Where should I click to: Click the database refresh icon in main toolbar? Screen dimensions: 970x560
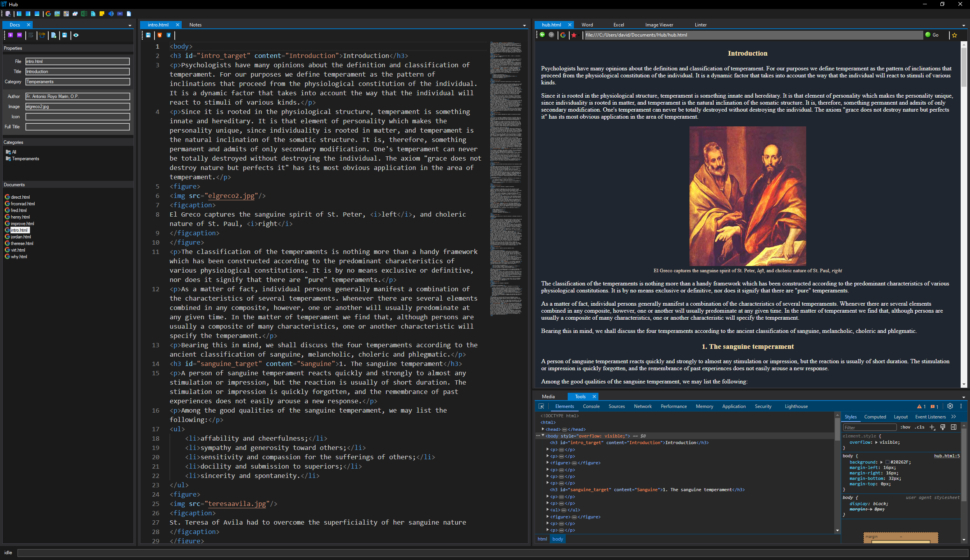[8, 14]
